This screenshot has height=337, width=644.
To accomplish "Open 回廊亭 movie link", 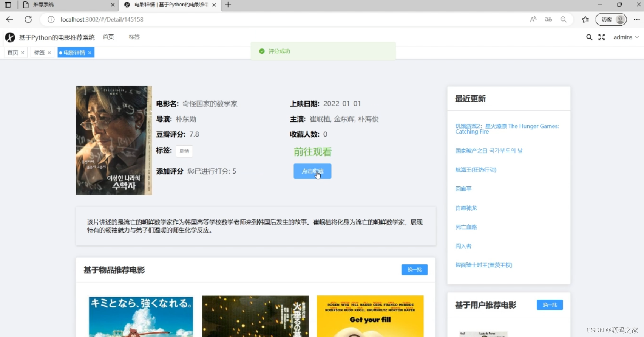I will (463, 189).
